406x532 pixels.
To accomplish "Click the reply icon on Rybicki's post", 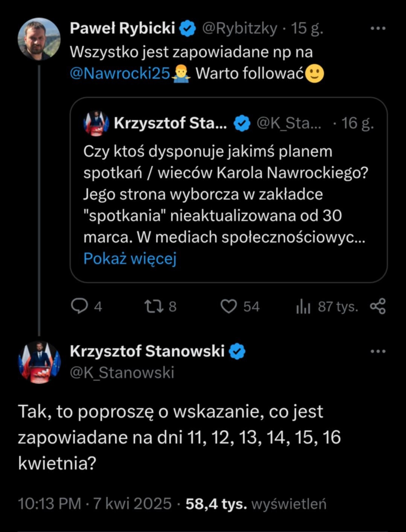I will [x=79, y=306].
